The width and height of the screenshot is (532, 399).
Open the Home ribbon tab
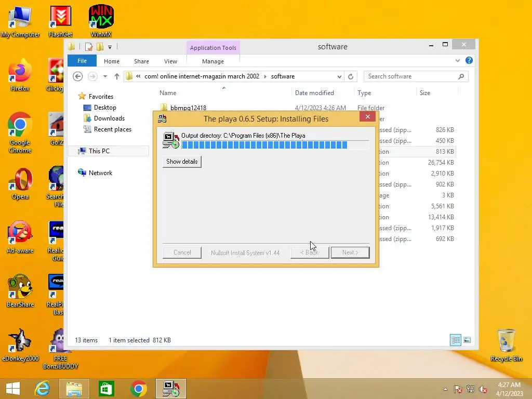point(112,61)
